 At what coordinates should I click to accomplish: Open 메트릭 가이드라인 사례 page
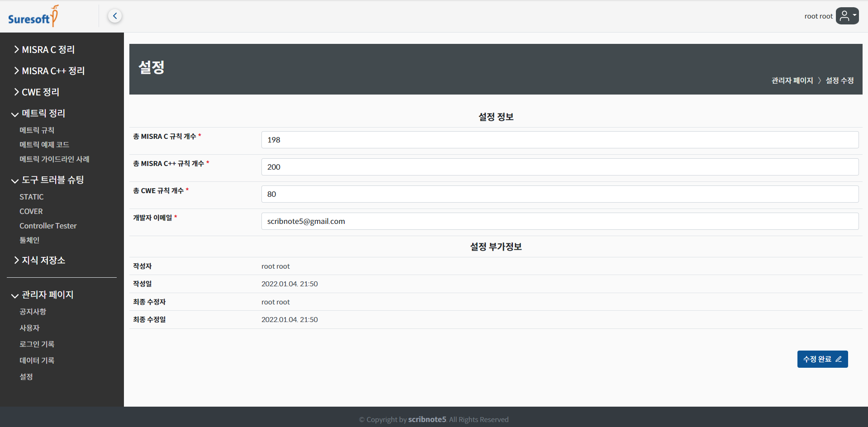pyautogui.click(x=54, y=159)
